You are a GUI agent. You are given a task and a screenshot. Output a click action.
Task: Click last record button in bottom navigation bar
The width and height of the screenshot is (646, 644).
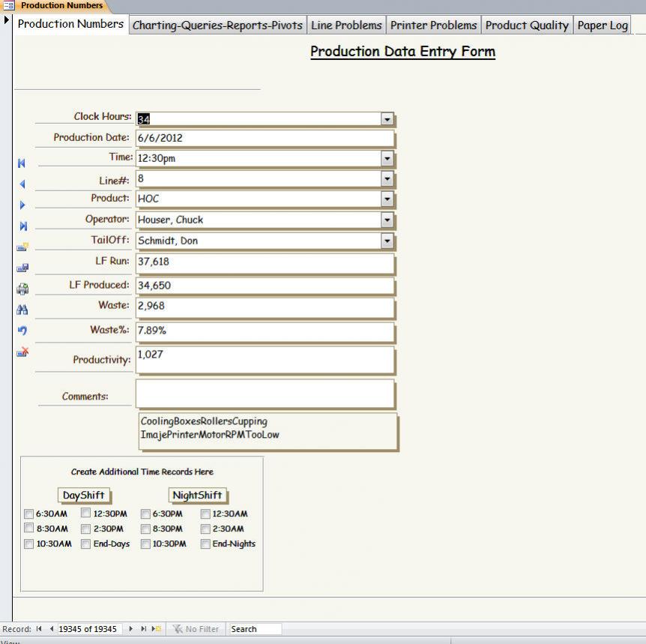click(x=143, y=629)
